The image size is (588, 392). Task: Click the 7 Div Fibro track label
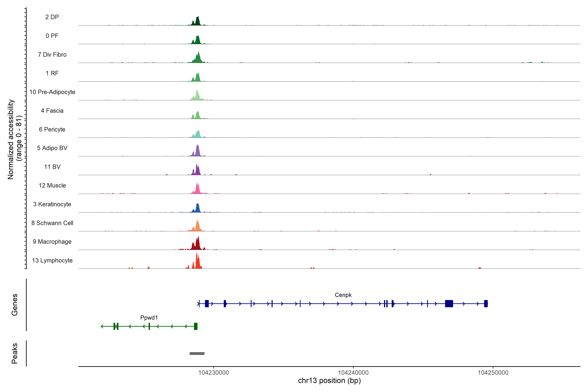52,55
